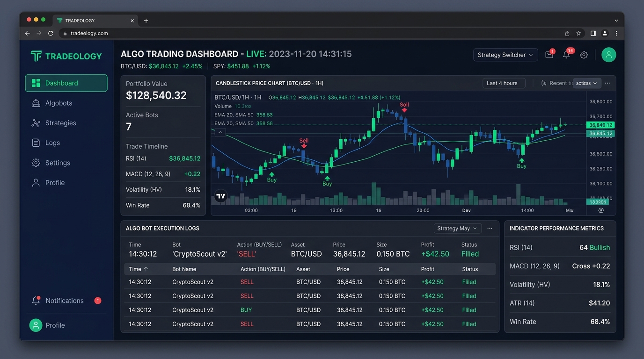Open the execution logs three-dot menu
The image size is (644, 359).
pos(490,228)
